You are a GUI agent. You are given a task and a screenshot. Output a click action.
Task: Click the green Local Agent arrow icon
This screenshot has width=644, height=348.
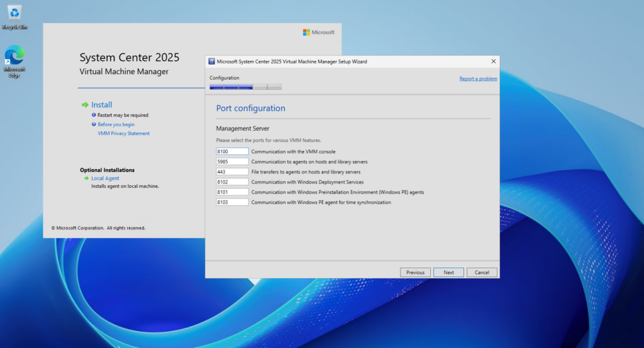pyautogui.click(x=86, y=178)
